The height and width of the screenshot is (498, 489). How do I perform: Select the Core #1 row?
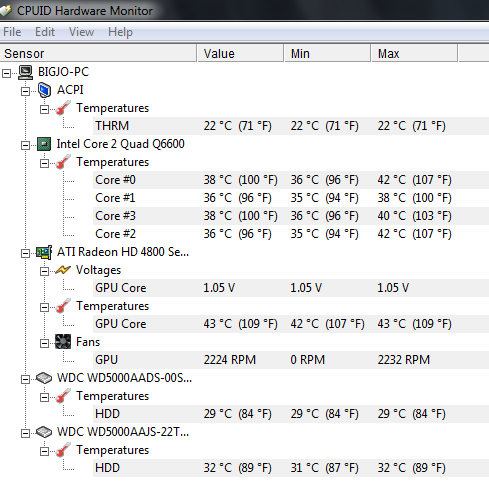point(291,198)
